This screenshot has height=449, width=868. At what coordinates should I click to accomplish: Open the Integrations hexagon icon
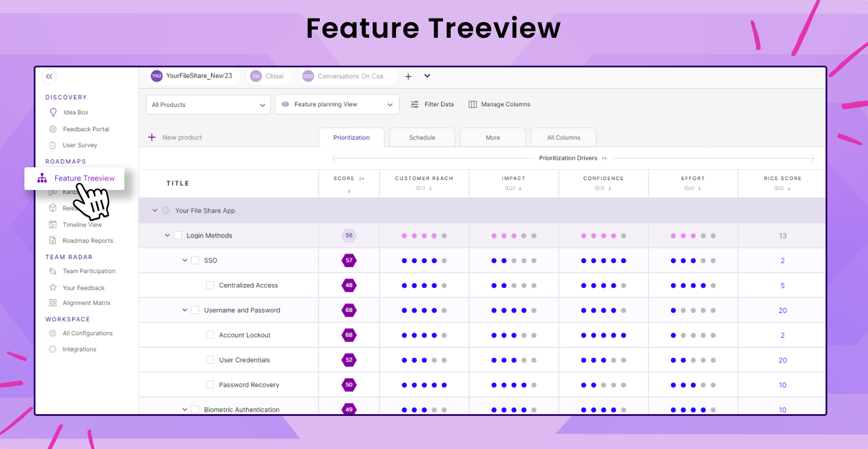point(53,349)
